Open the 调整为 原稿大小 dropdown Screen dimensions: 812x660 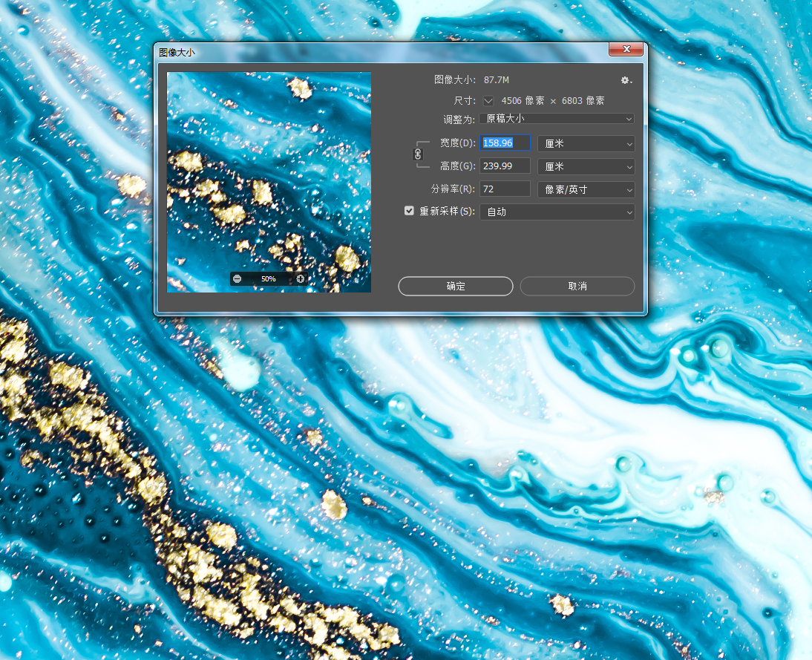click(x=557, y=119)
